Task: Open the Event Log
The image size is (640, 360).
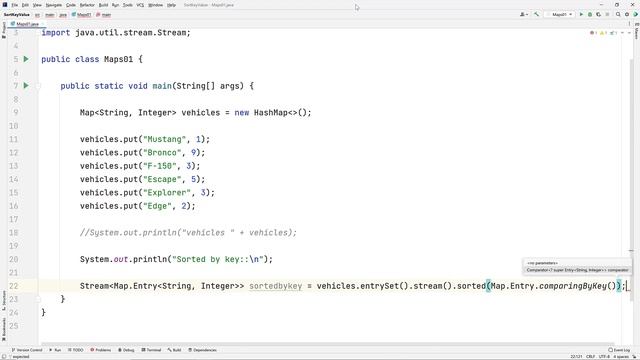Action: 619,350
